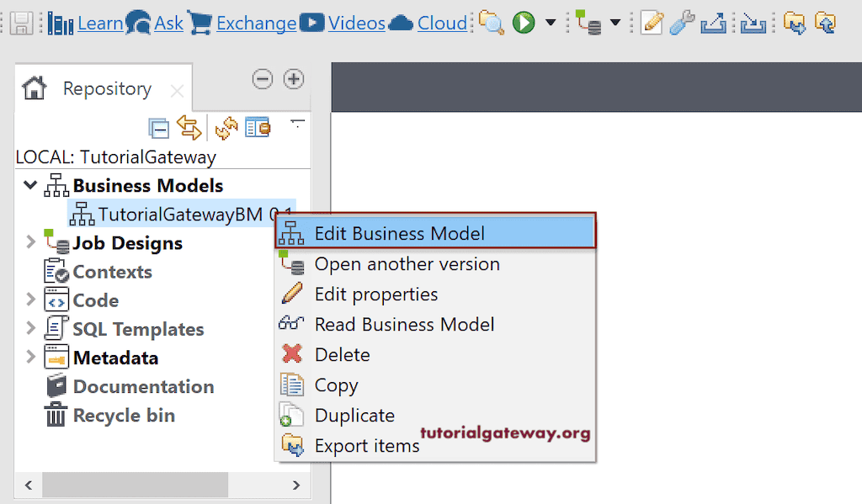
Task: Open the Cloud link in toolbar
Action: pyautogui.click(x=442, y=23)
